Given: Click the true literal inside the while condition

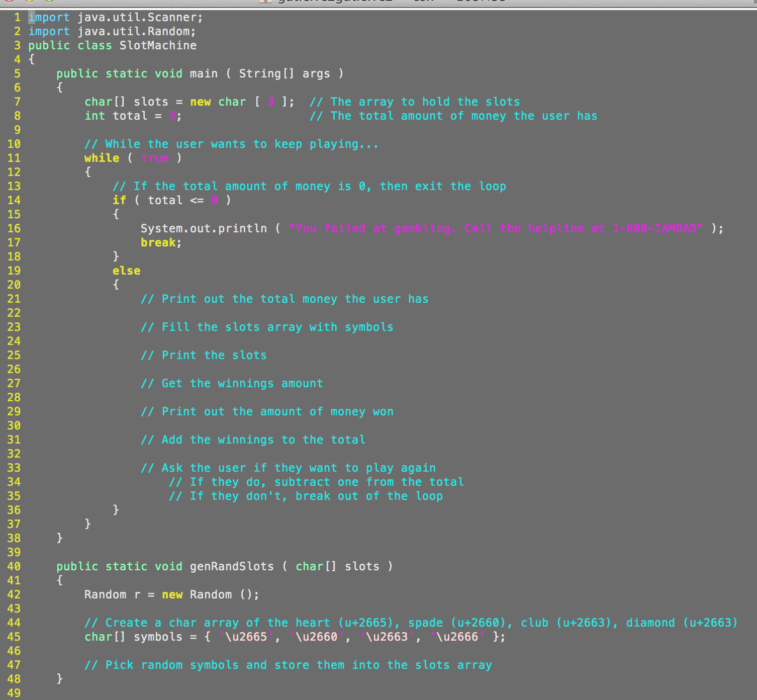Looking at the screenshot, I should pyautogui.click(x=154, y=158).
